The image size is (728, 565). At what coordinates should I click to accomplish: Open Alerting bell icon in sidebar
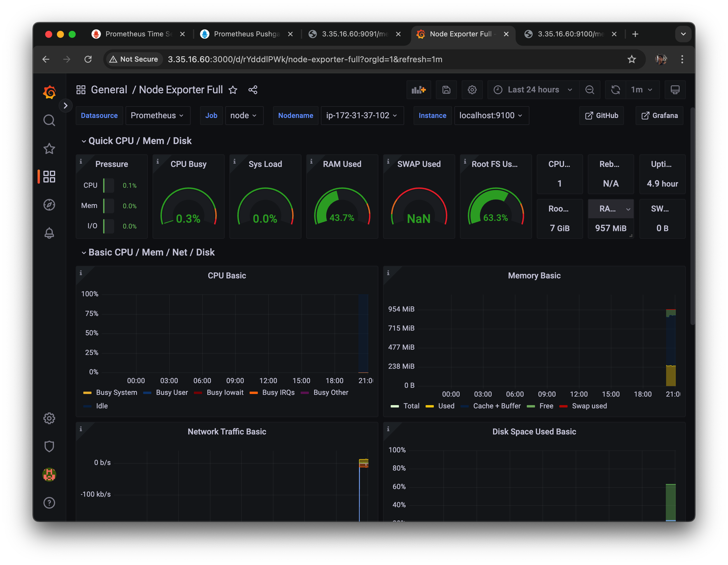pos(49,233)
